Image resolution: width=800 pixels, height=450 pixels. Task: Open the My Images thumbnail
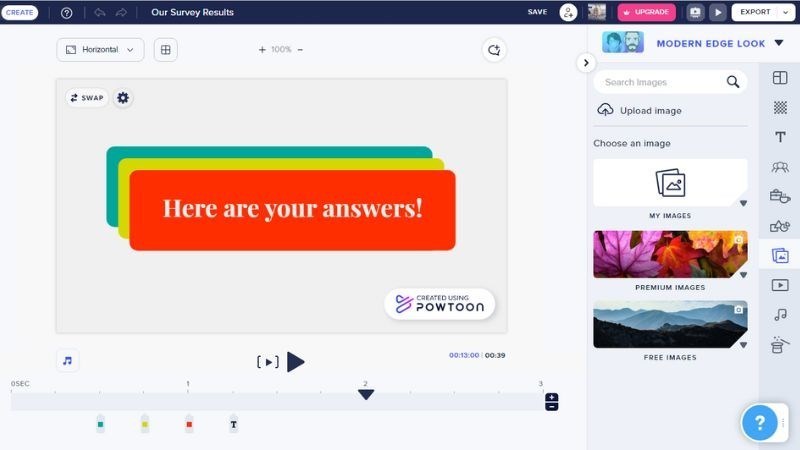[670, 183]
